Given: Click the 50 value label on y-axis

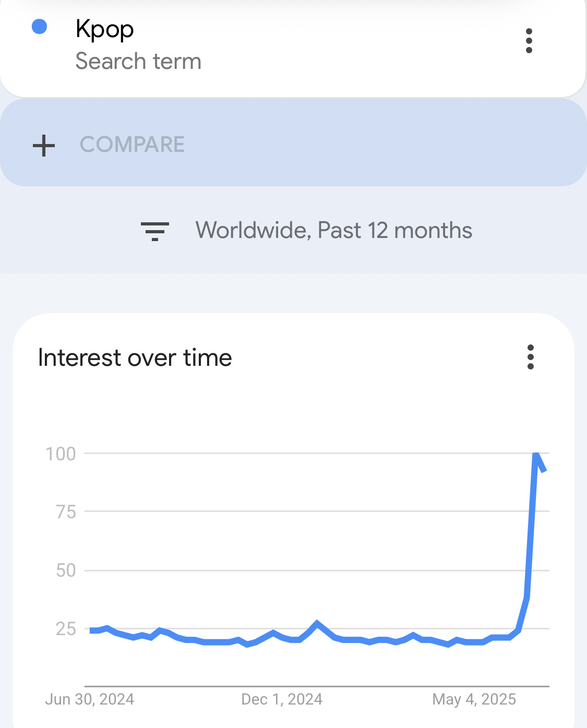Looking at the screenshot, I should [x=66, y=570].
